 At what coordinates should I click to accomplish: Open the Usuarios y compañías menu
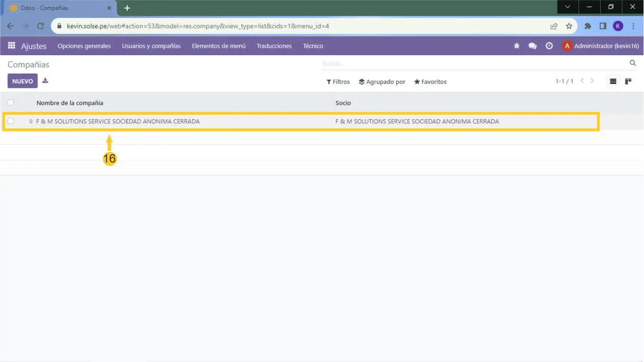151,46
